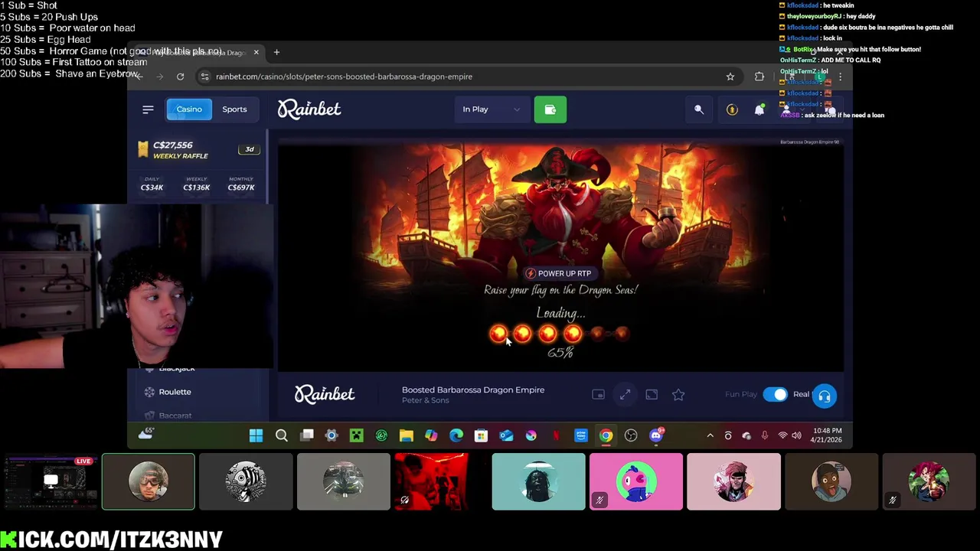Click the gold coin rewards icon
Image resolution: width=980 pixels, height=551 pixels.
point(731,110)
